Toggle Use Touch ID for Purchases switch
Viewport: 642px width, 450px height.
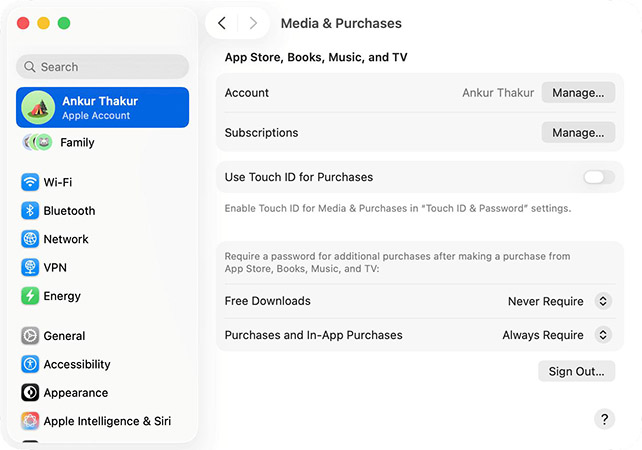click(x=599, y=177)
